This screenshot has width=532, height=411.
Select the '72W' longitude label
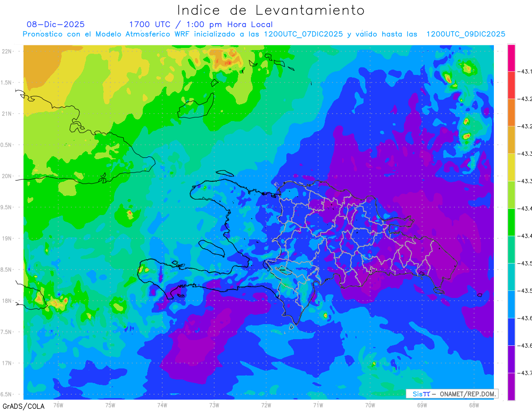pos(266,405)
